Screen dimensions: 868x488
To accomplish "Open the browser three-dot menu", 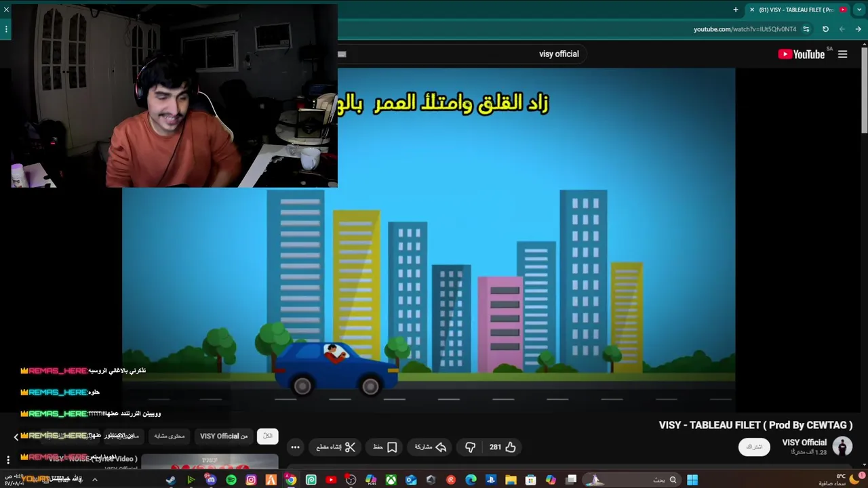I will [5, 29].
